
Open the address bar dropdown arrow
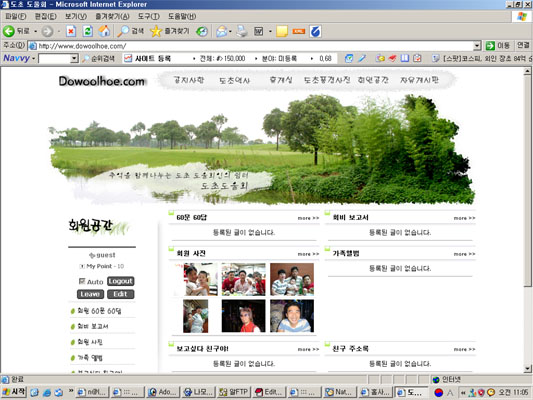pos(477,46)
